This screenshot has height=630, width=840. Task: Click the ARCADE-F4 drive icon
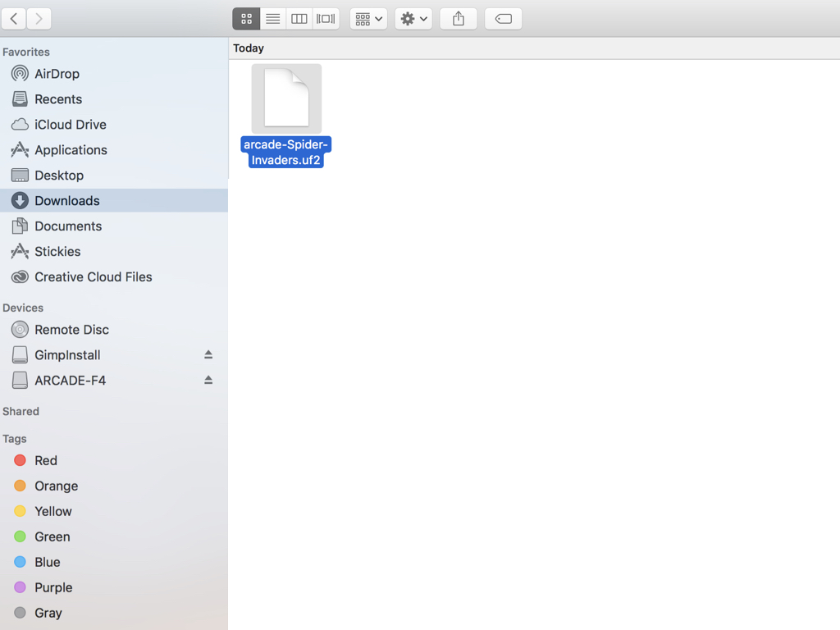coord(20,381)
